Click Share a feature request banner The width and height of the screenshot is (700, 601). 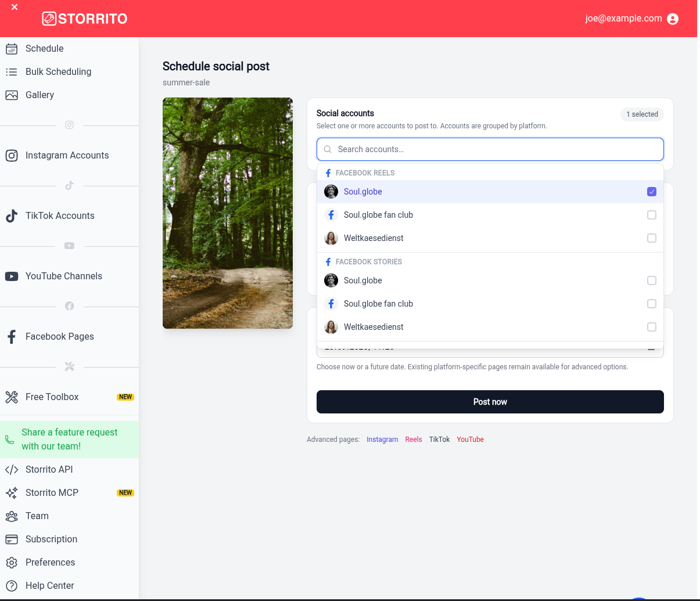click(70, 440)
